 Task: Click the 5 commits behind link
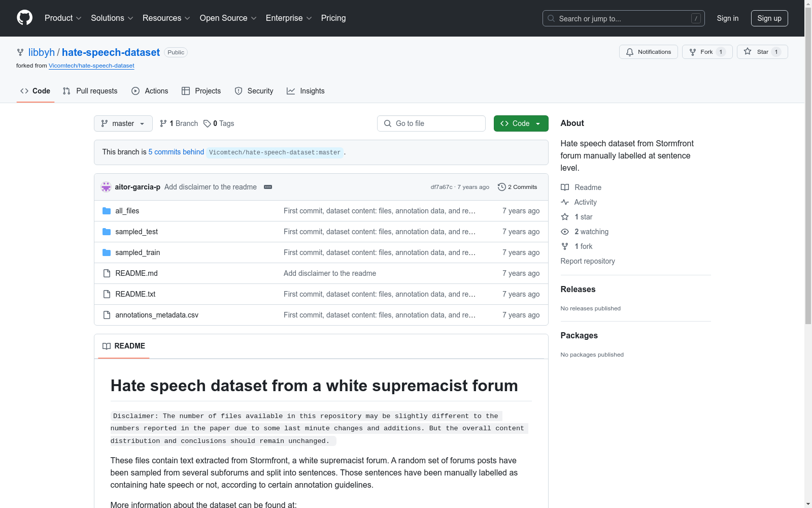click(x=176, y=152)
